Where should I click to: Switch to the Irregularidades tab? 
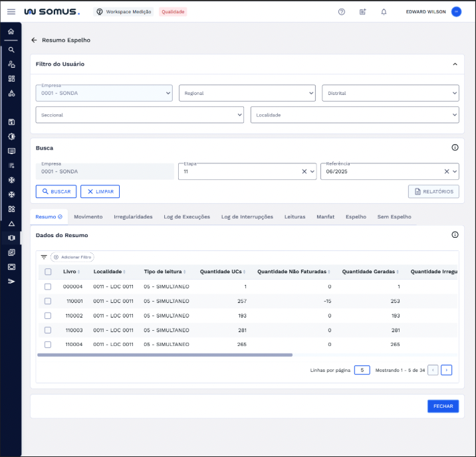(133, 217)
